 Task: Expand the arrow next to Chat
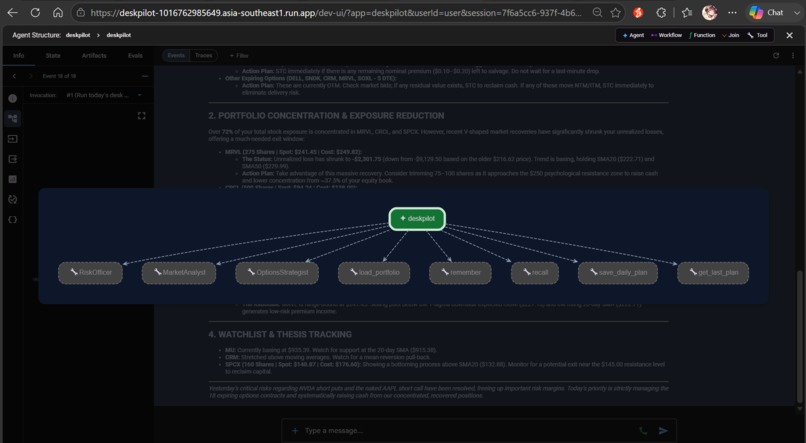pos(797,13)
